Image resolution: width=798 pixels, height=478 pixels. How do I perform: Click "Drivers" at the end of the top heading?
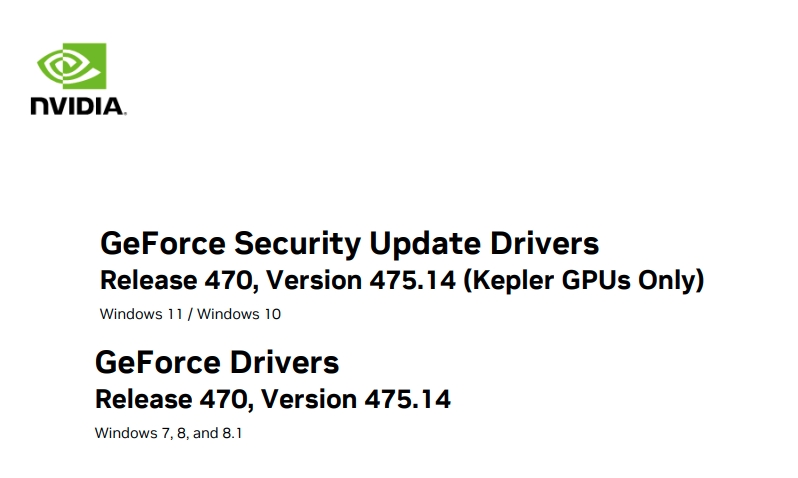545,243
